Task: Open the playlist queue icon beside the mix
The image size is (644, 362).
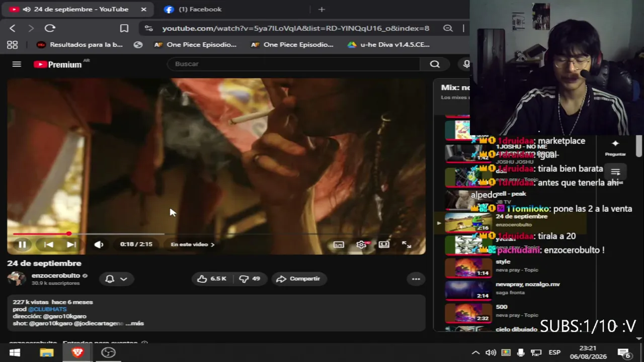Action: [x=615, y=172]
